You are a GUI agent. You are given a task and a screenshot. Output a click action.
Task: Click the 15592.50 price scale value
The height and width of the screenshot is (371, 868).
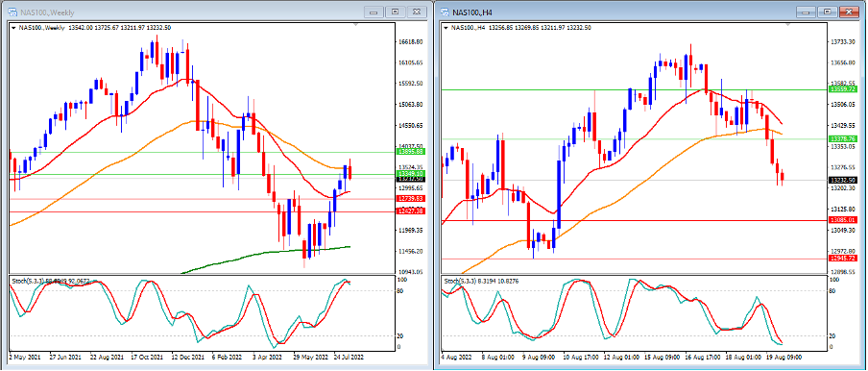tap(412, 84)
